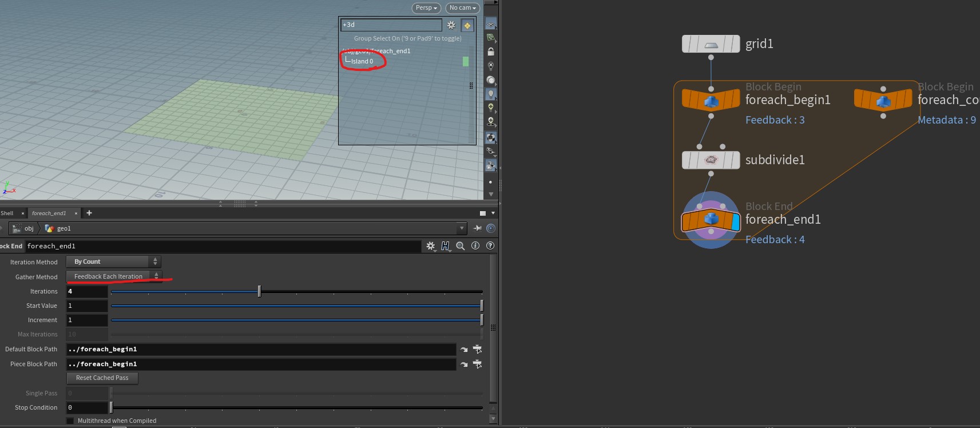Switch to the Shell tab
Screen dimensions: 980x428
(7, 213)
